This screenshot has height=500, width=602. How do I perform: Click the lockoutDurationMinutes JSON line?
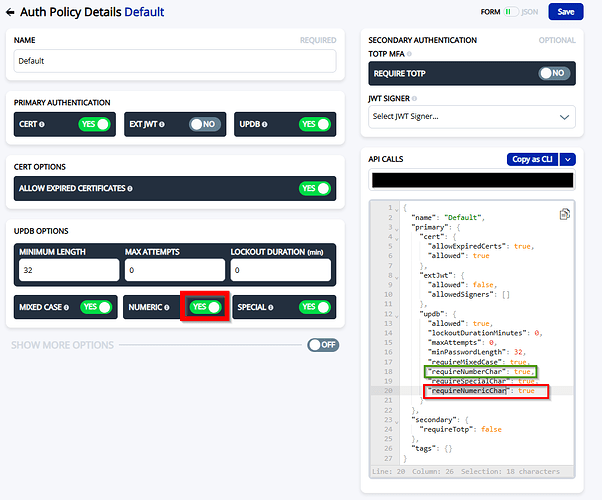(x=485, y=333)
